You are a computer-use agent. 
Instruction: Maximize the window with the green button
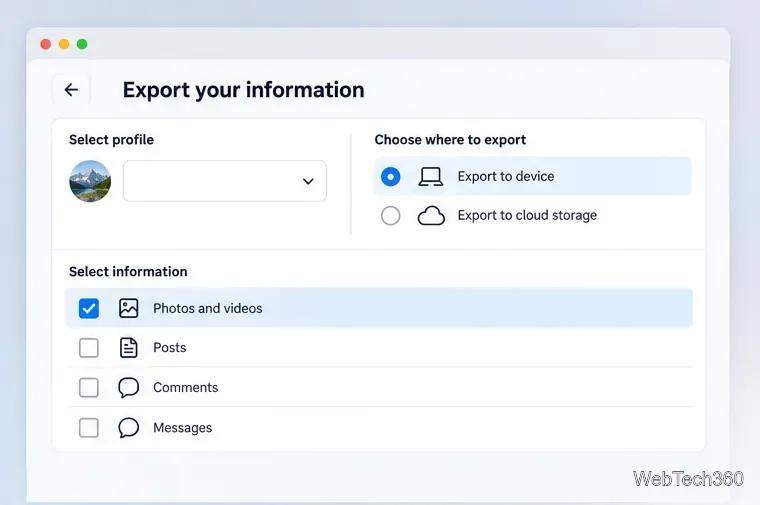82,44
